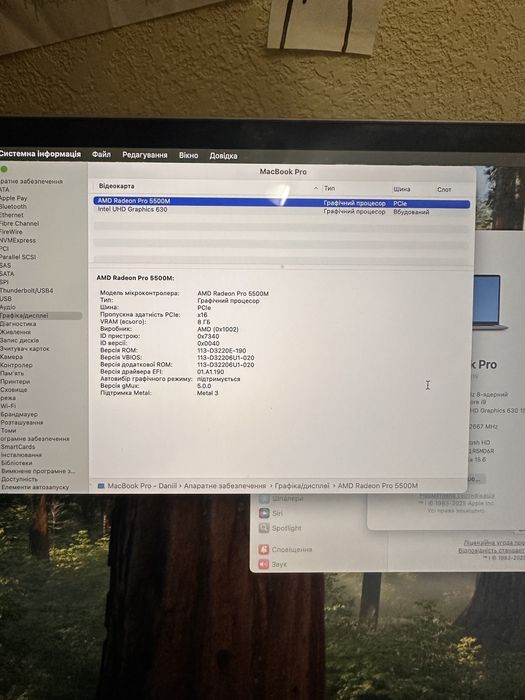Click the Шпалери icon in System Settings
525x700 pixels.
[264, 499]
